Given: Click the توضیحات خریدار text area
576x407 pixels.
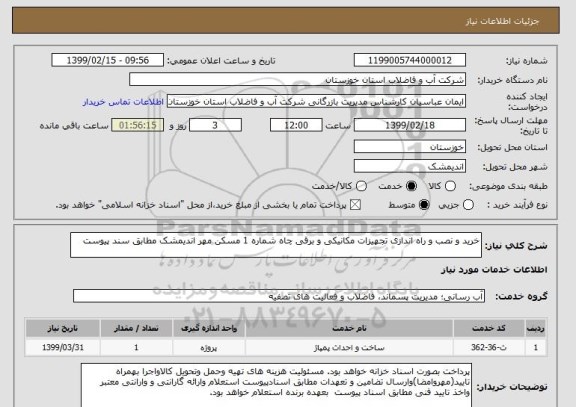Looking at the screenshot, I should click(276, 386).
